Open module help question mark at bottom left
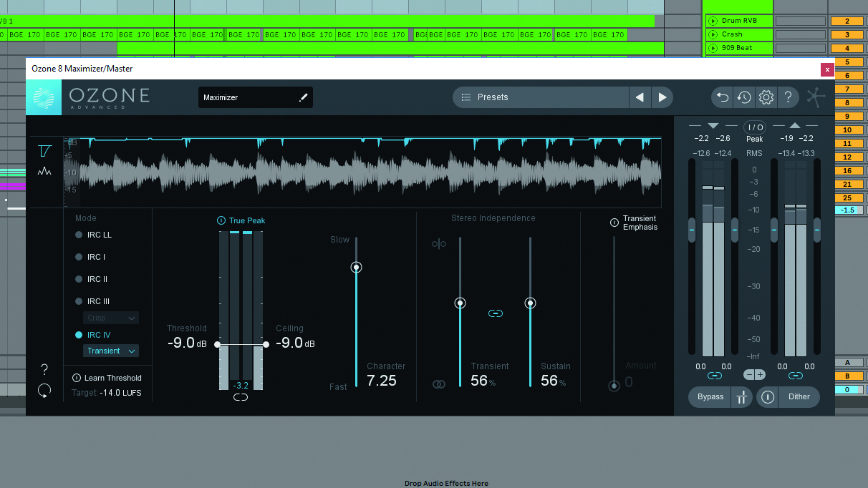The height and width of the screenshot is (488, 868). coord(44,370)
